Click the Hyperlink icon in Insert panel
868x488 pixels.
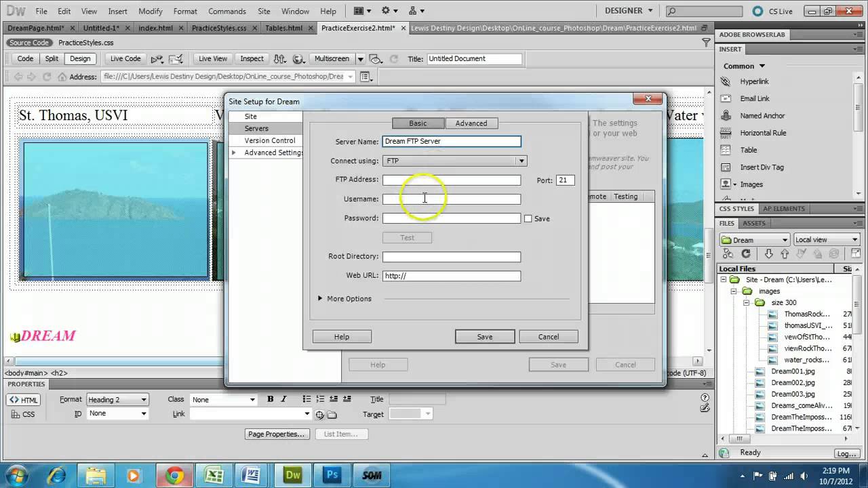tap(726, 81)
